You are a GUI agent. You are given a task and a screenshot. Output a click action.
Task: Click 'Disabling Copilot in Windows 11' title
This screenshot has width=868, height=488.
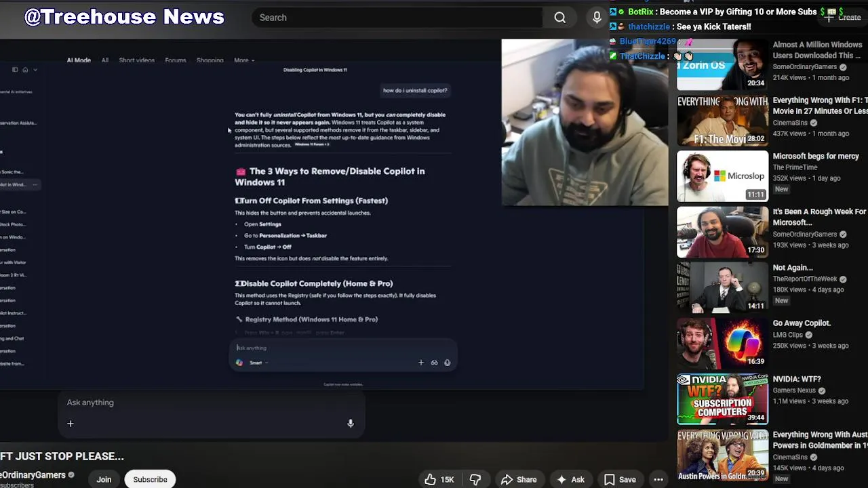[315, 70]
